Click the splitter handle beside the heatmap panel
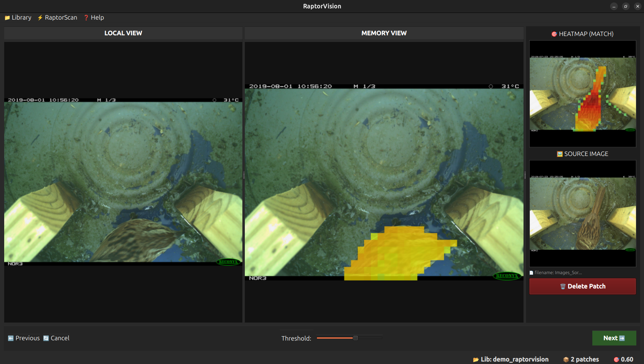 coord(525,175)
